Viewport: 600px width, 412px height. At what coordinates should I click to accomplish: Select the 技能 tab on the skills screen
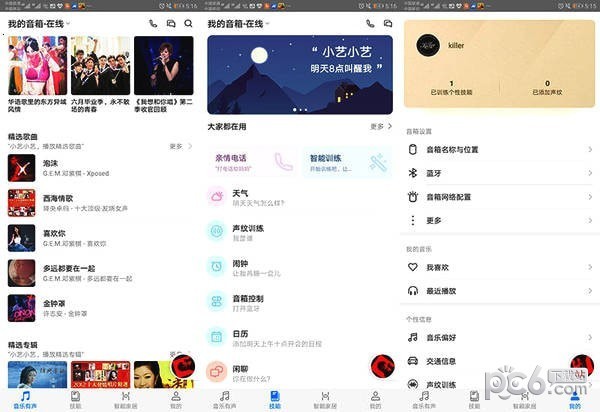click(275, 400)
